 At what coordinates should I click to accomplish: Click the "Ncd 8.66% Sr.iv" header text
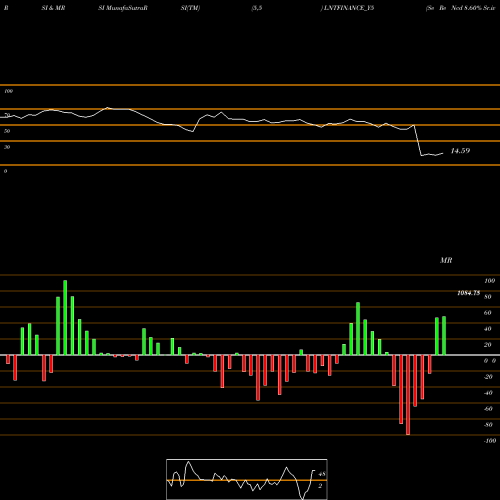point(473,8)
